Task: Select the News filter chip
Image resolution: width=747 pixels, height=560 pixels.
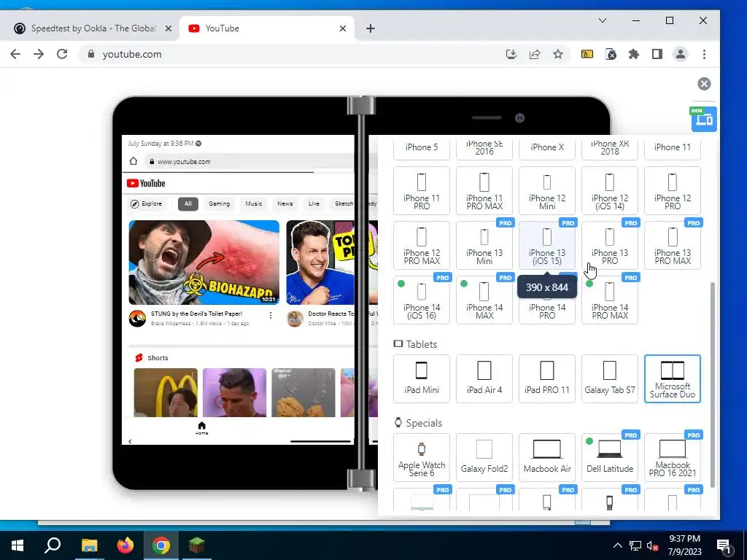Action: tap(285, 204)
